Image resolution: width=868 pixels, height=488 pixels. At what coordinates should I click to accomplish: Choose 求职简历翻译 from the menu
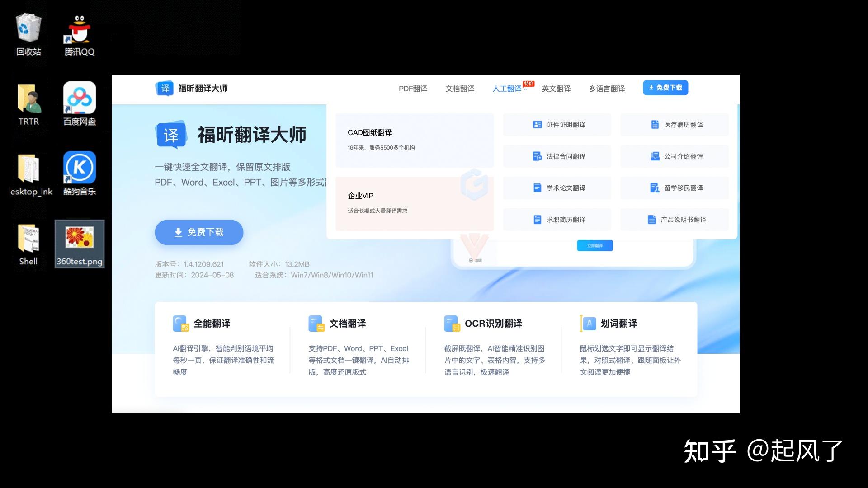(557, 220)
